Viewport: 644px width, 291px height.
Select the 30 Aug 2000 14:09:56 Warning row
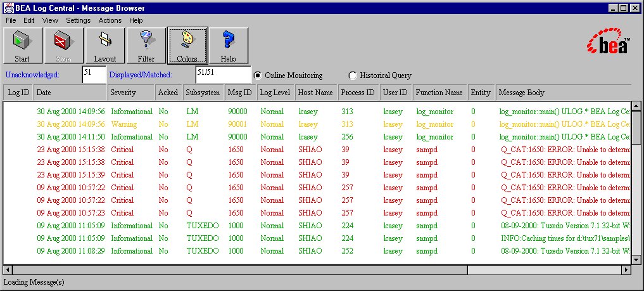pyautogui.click(x=317, y=124)
